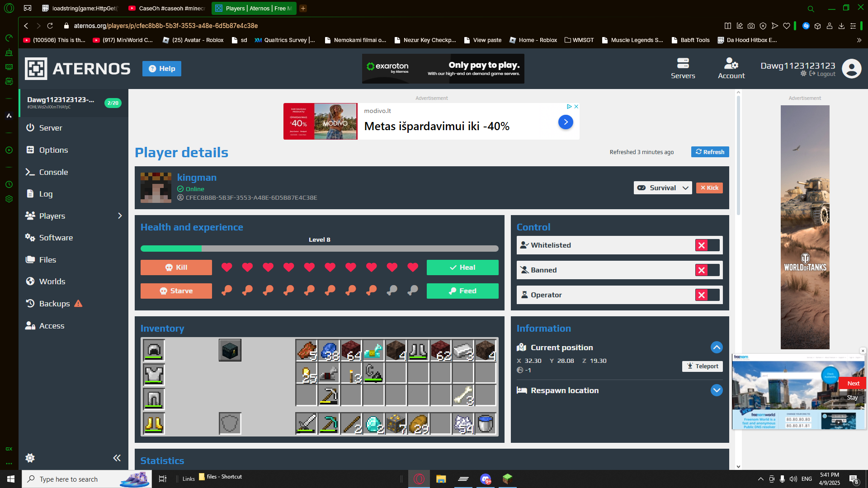Show more bookmarks overflow arrow
Viewport: 868px width, 488px height.
click(x=859, y=40)
